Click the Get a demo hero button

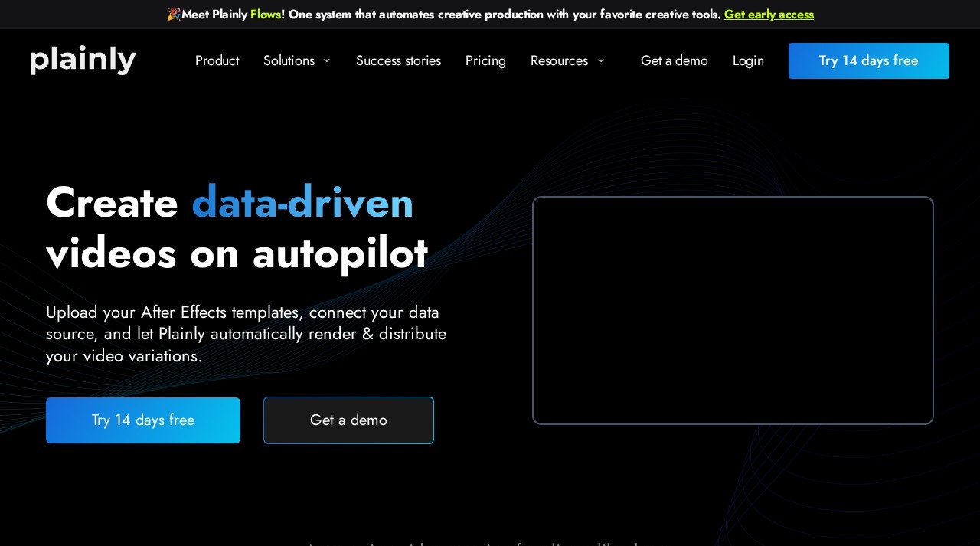[x=348, y=420]
